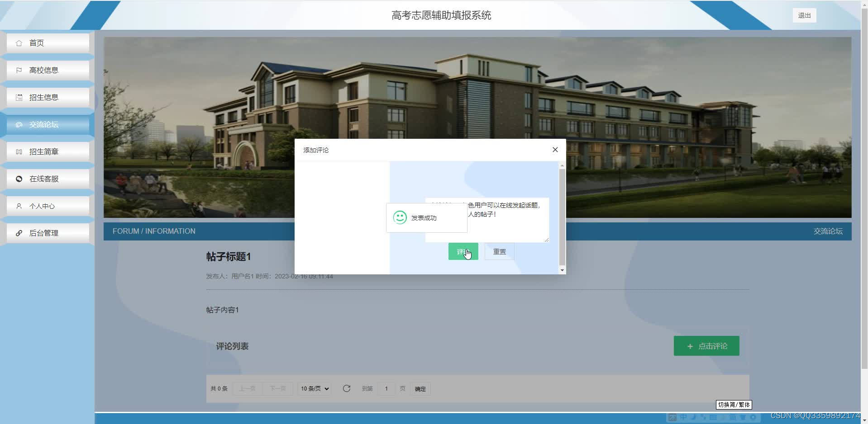Viewport: 868px width, 424px height.
Task: Click the chat icon beside 在线客服
Action: [19, 179]
